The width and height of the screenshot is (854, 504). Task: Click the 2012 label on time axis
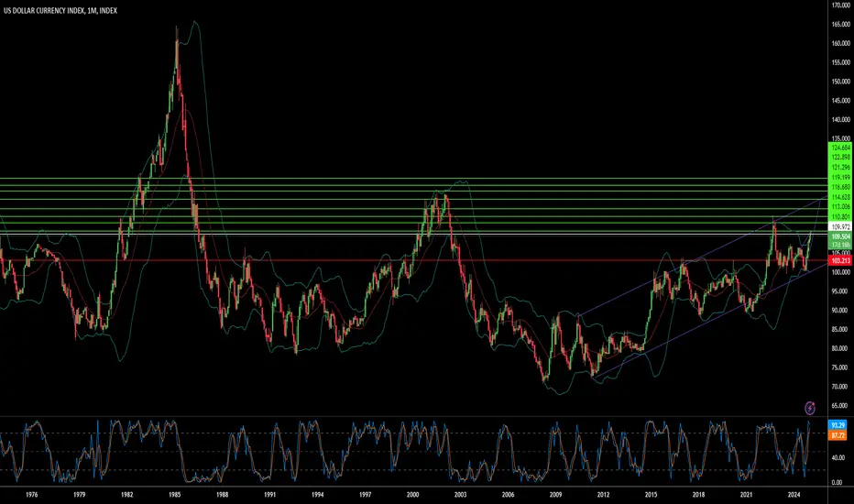point(604,495)
